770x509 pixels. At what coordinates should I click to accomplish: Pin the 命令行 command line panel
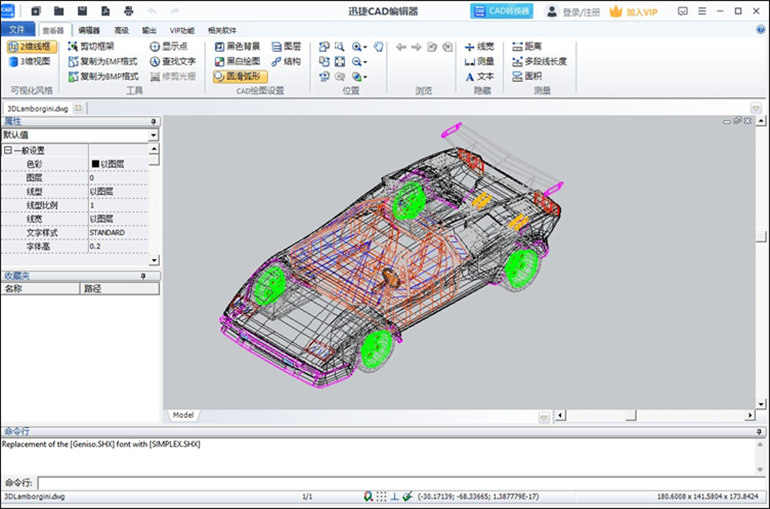point(759,431)
